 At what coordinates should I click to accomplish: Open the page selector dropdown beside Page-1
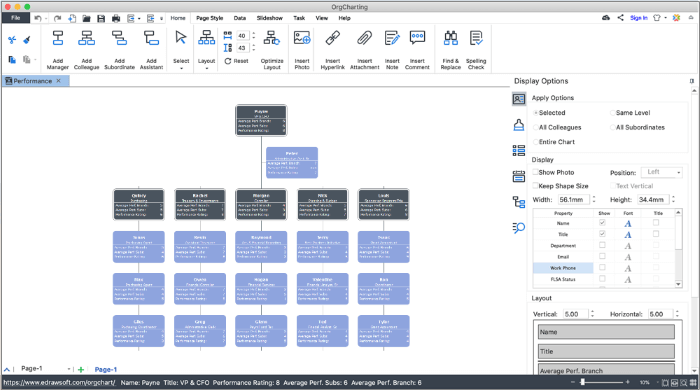click(69, 369)
